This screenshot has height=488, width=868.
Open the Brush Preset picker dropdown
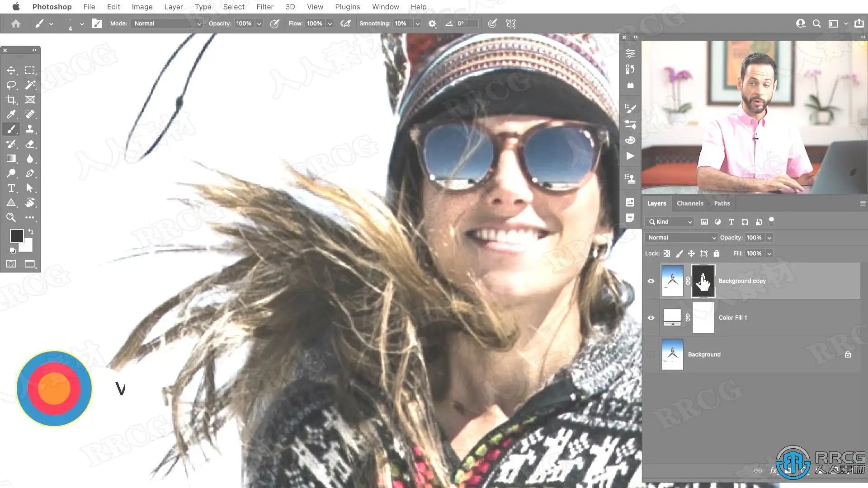(x=82, y=23)
